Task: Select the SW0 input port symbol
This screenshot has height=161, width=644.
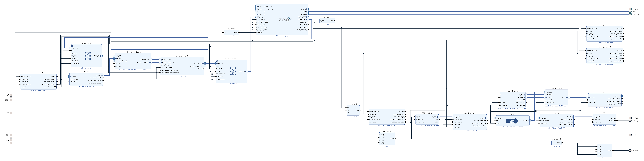Action: pyautogui.click(x=11, y=113)
